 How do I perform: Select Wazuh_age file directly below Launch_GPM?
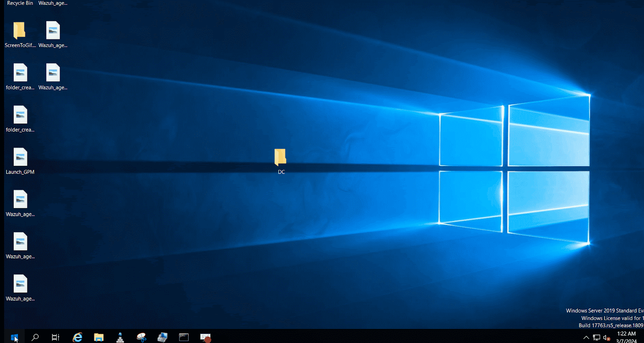pyautogui.click(x=20, y=203)
